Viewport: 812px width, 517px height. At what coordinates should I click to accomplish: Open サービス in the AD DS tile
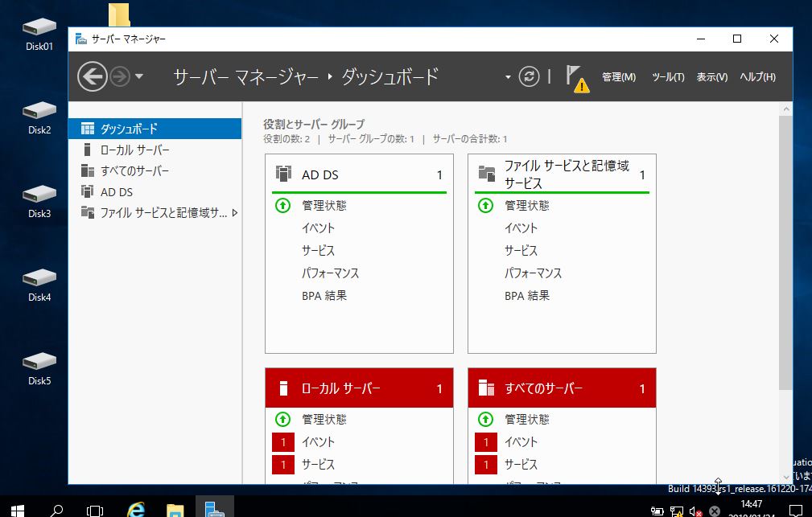click(x=319, y=251)
